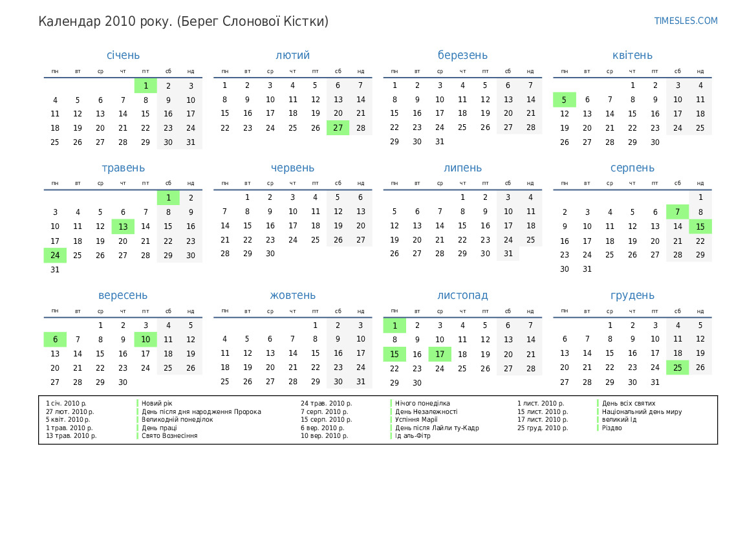
Task: Click highlighted August 15 holiday date
Action: [x=700, y=226]
